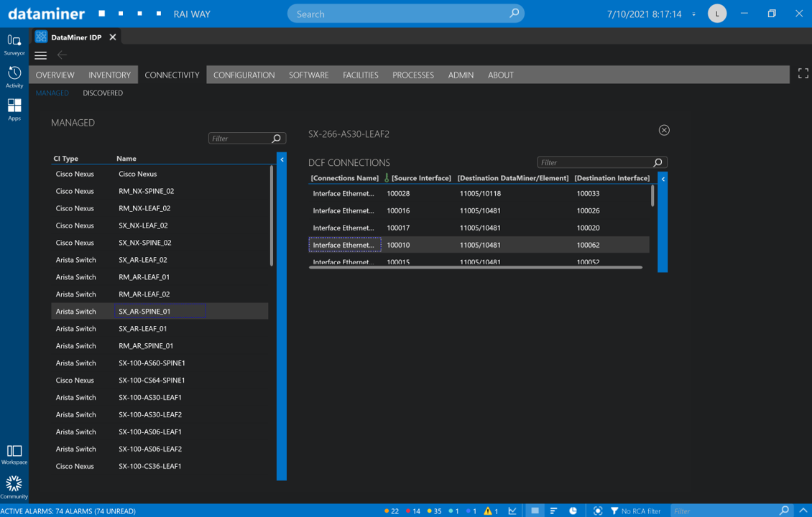Open the Community panel in the sidebar
This screenshot has width=812, height=517.
pyautogui.click(x=14, y=488)
